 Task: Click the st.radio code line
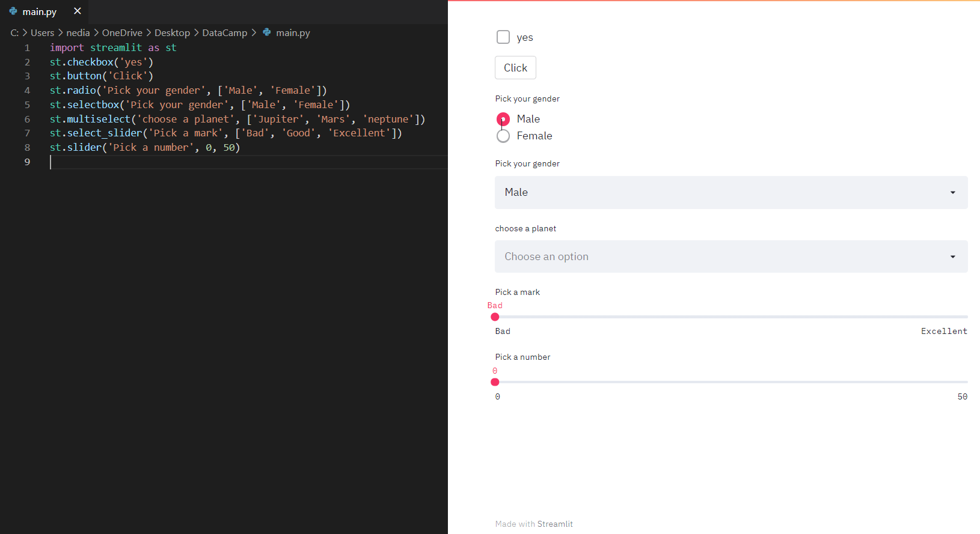pyautogui.click(x=188, y=90)
